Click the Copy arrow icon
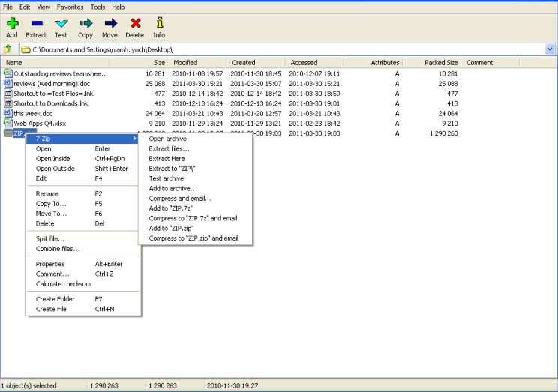This screenshot has height=392, width=558. tap(86, 23)
